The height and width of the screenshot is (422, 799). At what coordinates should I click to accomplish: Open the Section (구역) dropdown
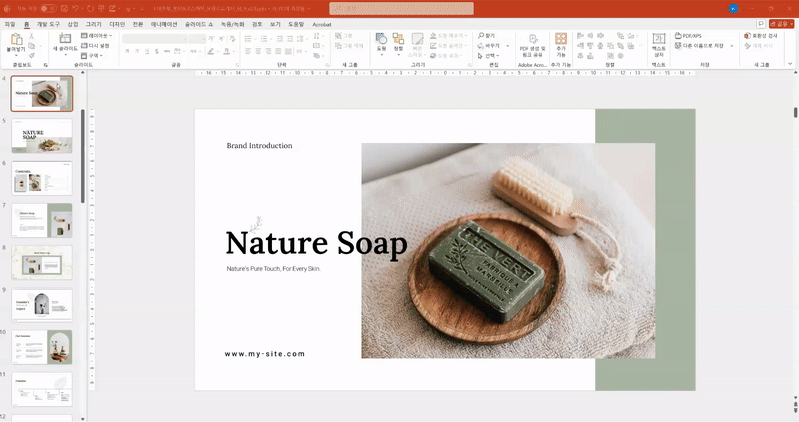(x=92, y=56)
